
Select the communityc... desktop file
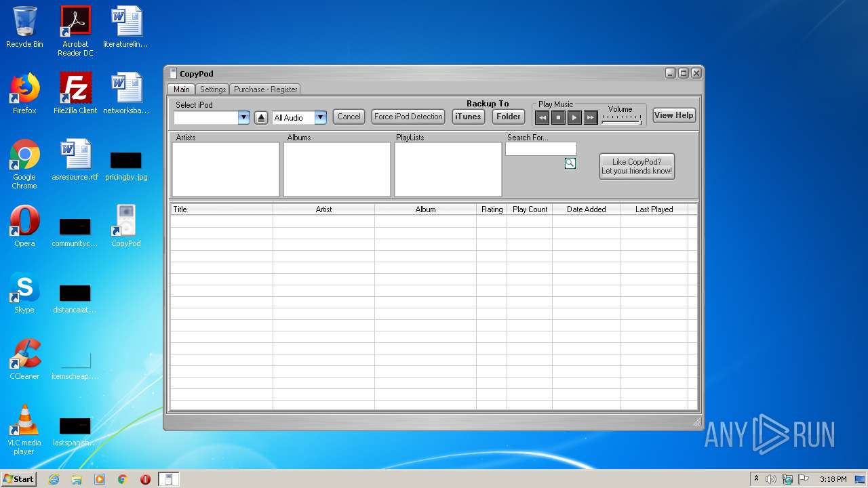click(75, 232)
